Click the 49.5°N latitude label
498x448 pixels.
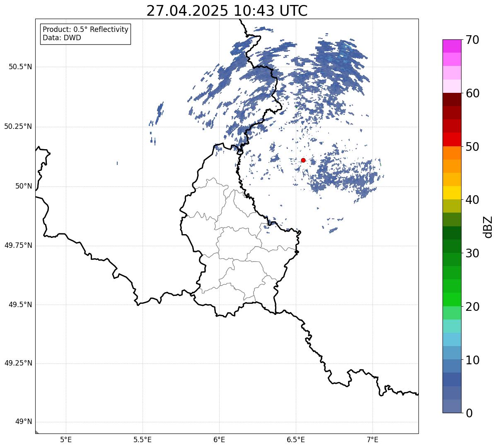pyautogui.click(x=20, y=305)
